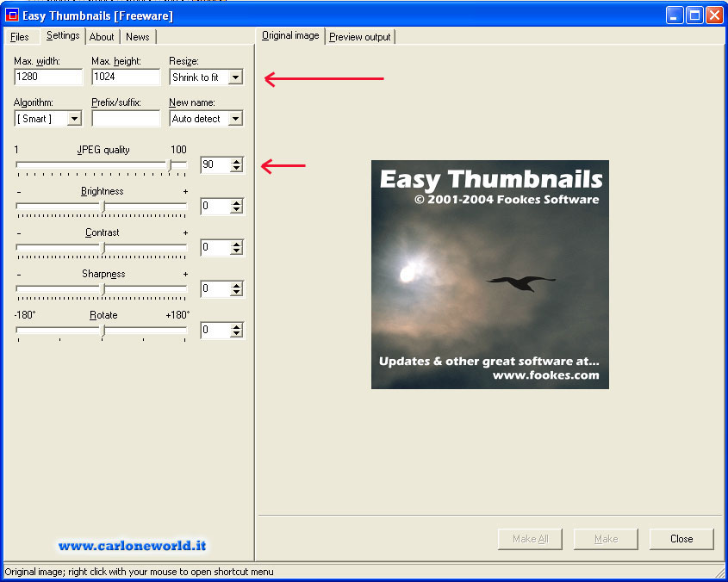Close the window with the red X
This screenshot has width=728, height=582.
[714, 15]
